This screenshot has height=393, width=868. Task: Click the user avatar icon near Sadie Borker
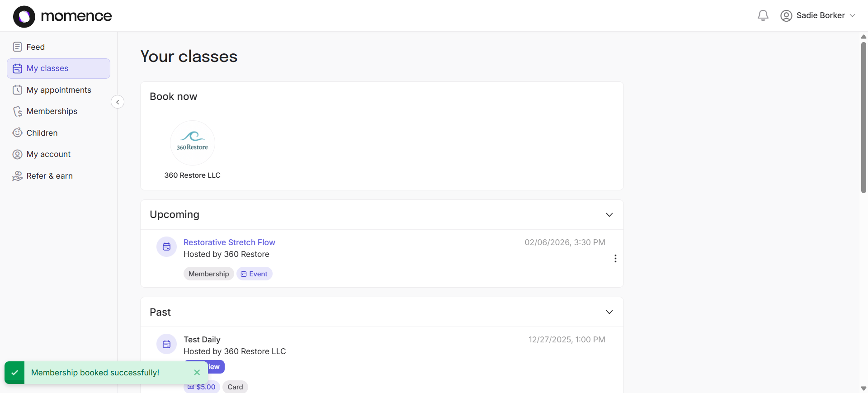pos(786,16)
